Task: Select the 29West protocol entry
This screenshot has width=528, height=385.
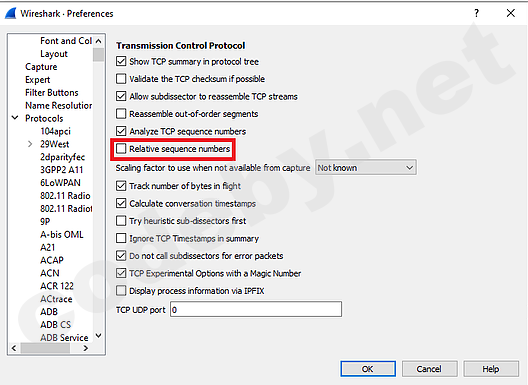Action: pos(55,144)
